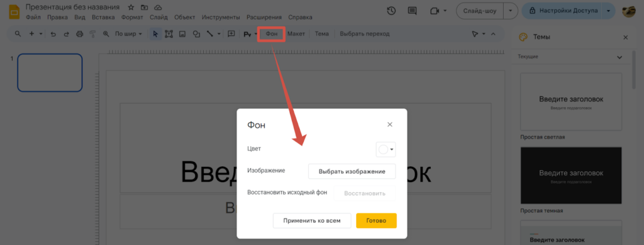
Task: Click the Макет toolbar button
Action: pos(296,34)
